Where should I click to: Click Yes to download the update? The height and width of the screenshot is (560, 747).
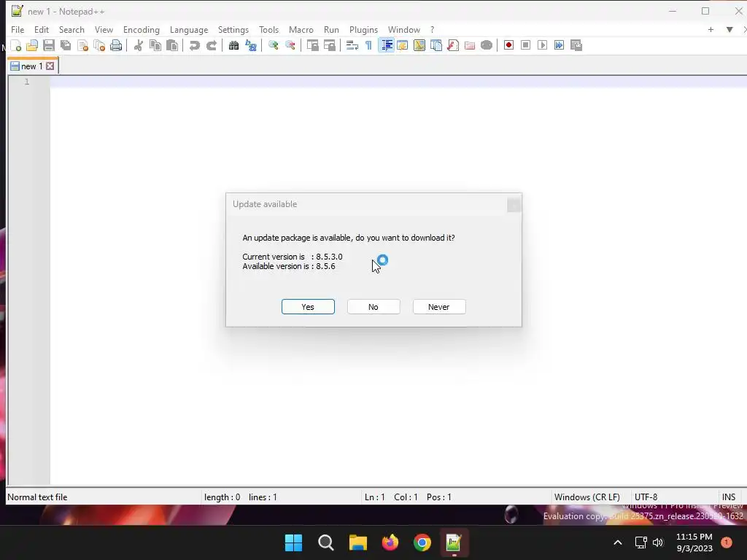(x=308, y=307)
